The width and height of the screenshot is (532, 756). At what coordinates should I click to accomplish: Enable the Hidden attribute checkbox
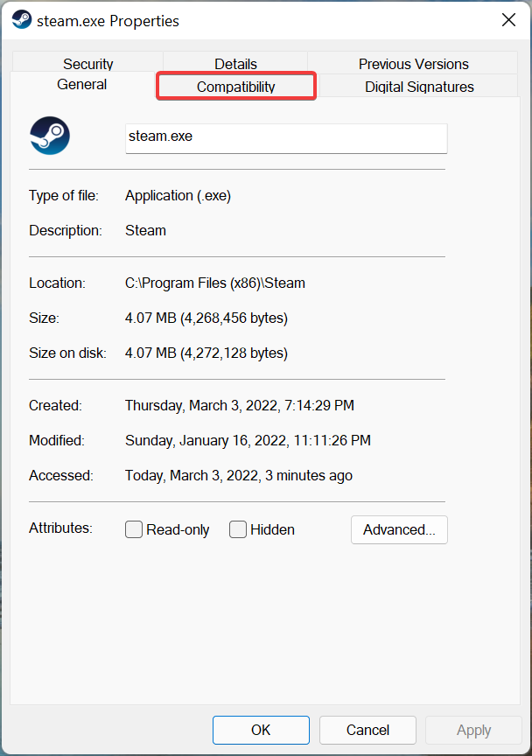click(238, 529)
